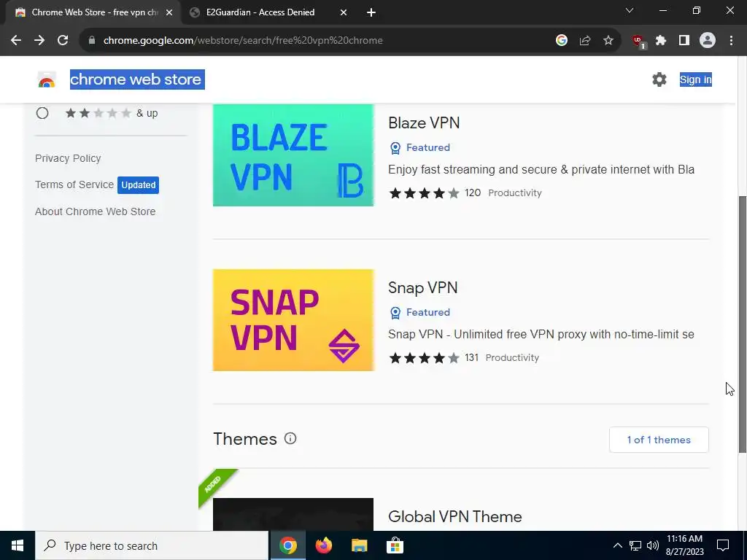Screen dimensions: 747x560
Task: Open the Chrome profile avatar
Action: 708,41
